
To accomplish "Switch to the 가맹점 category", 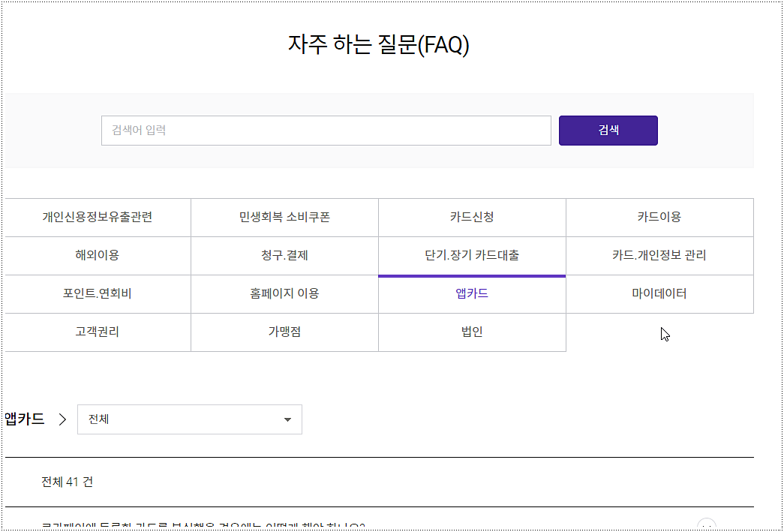I will [x=284, y=332].
